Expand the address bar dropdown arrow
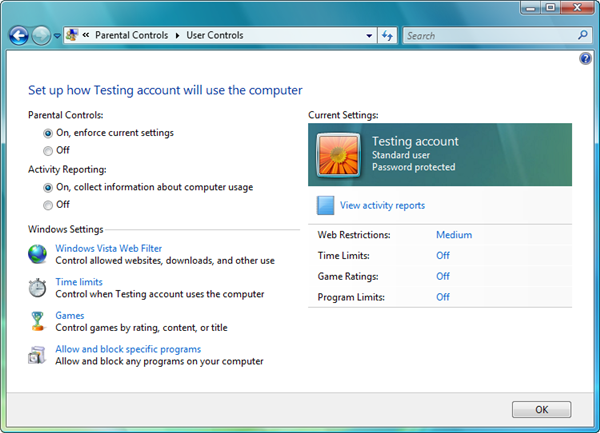 tap(369, 36)
